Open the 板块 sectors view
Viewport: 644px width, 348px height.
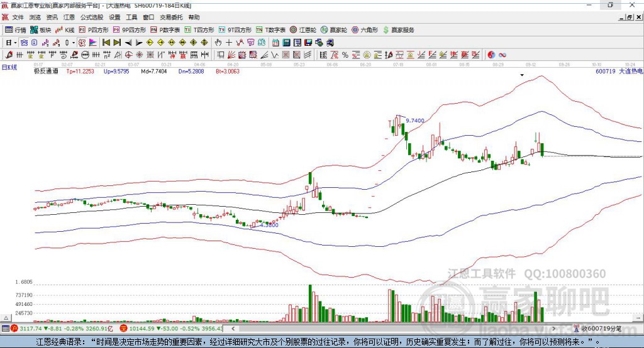click(41, 30)
